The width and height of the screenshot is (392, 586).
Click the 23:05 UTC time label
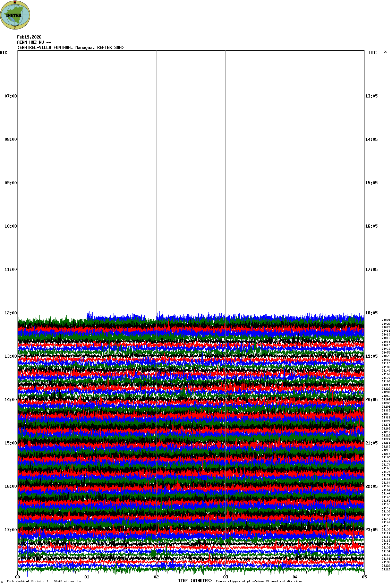pos(371,530)
